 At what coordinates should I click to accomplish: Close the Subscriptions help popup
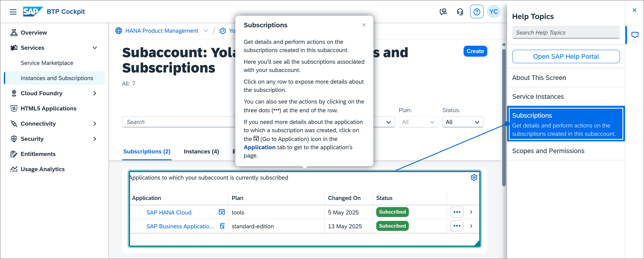(364, 25)
